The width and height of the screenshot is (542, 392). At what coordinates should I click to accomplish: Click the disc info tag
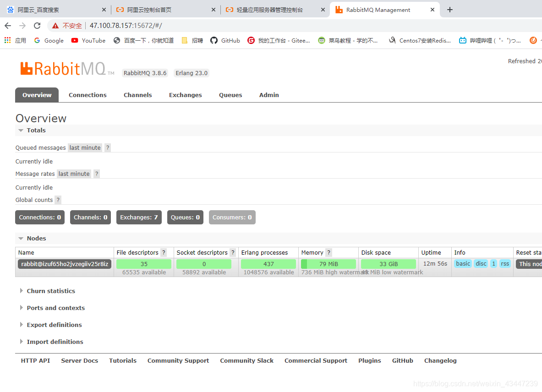click(481, 264)
